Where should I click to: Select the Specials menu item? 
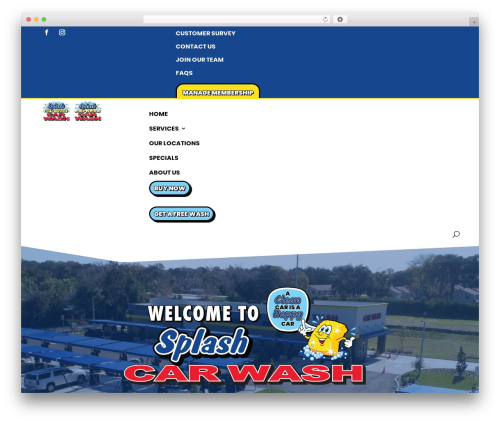[x=163, y=158]
